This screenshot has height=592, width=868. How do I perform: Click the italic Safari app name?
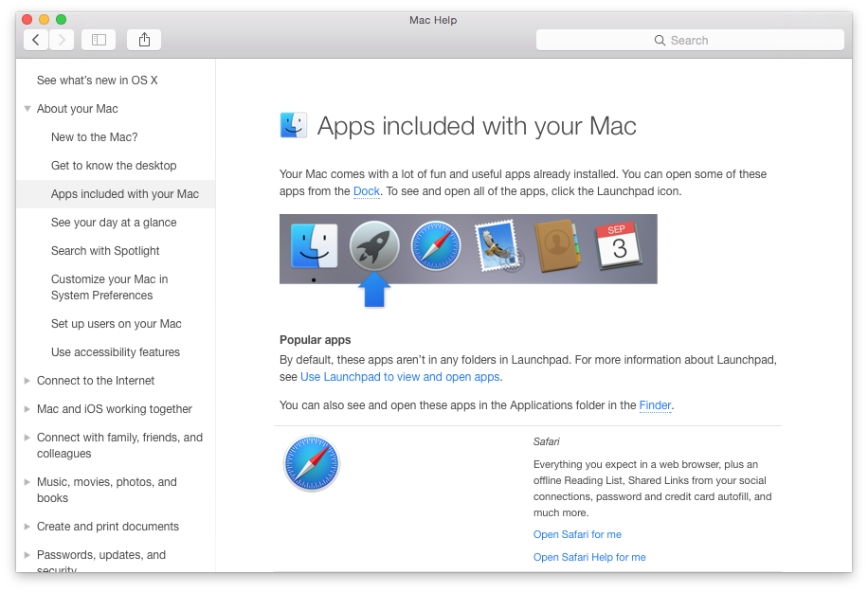tap(547, 441)
